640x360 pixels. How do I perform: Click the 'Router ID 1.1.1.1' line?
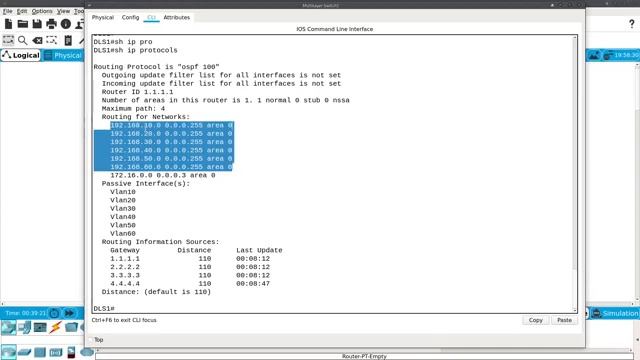tap(137, 92)
